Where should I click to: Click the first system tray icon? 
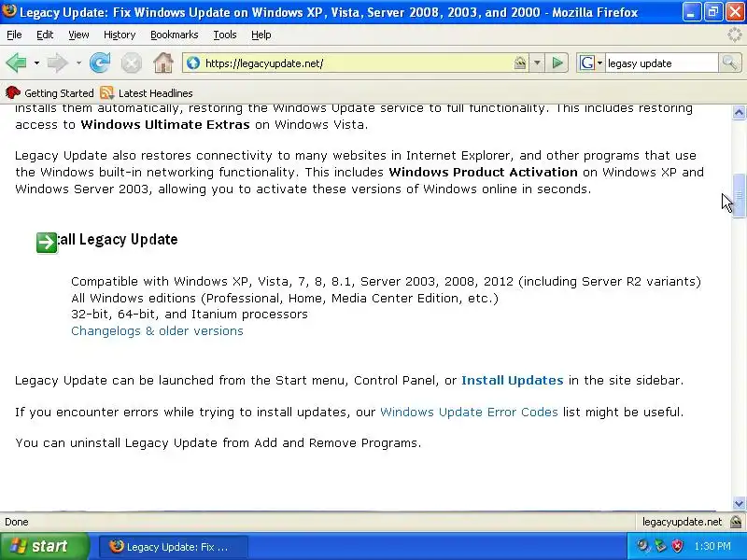(x=643, y=546)
